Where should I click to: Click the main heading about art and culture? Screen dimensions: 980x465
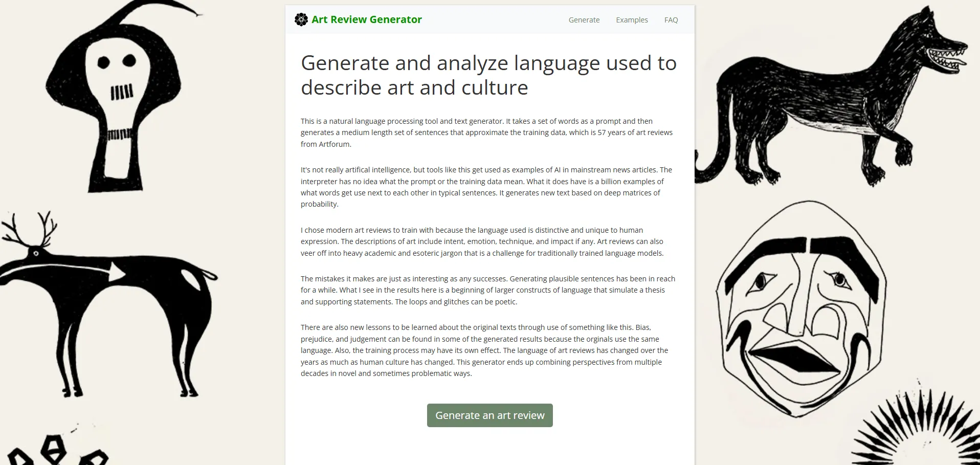click(x=488, y=75)
